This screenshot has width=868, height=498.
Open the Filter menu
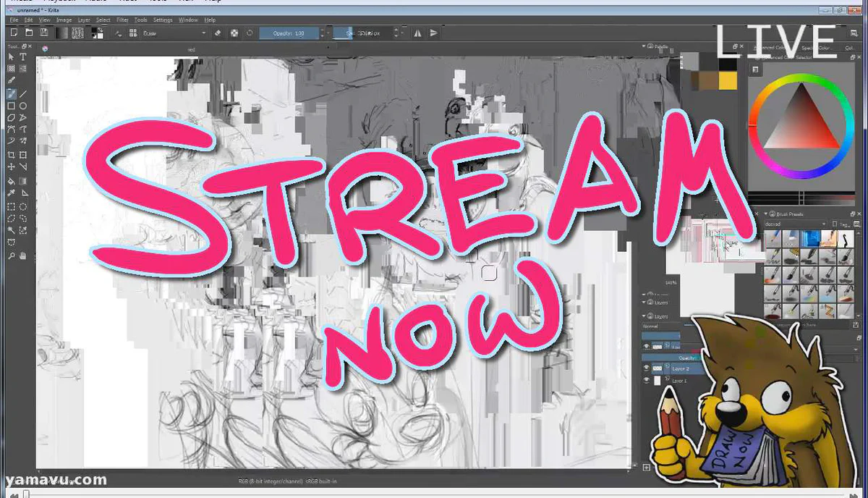[123, 20]
